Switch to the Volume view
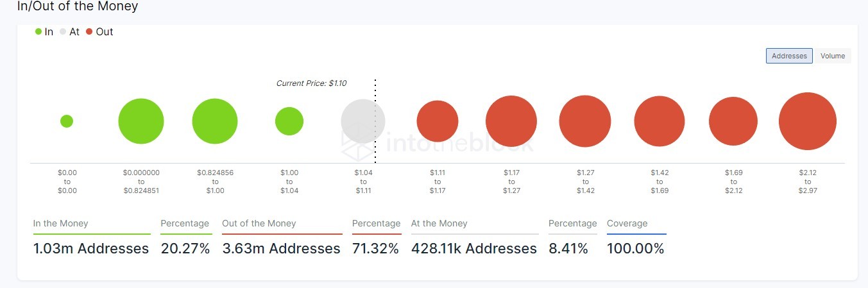The height and width of the screenshot is (288, 868). (833, 56)
